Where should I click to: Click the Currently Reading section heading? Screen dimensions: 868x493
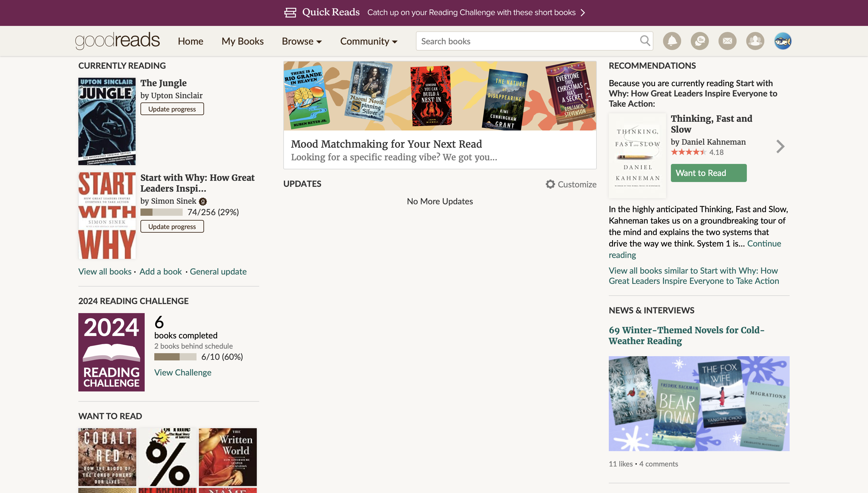point(122,66)
